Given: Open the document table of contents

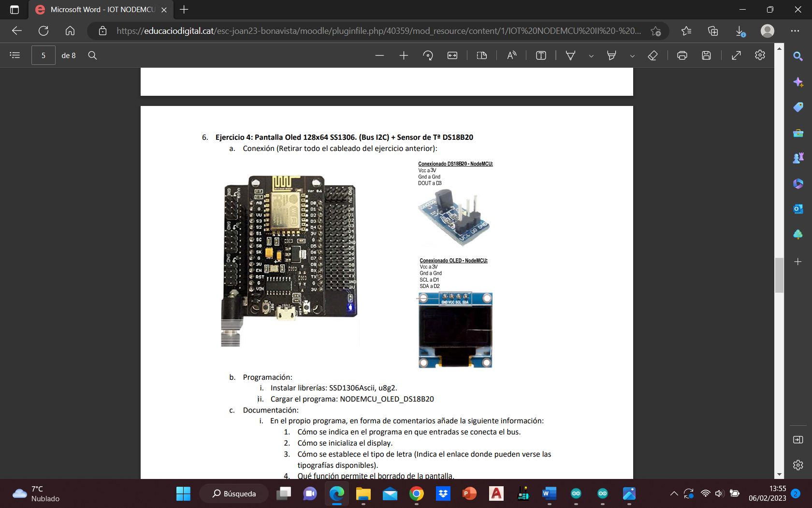Looking at the screenshot, I should (14, 55).
